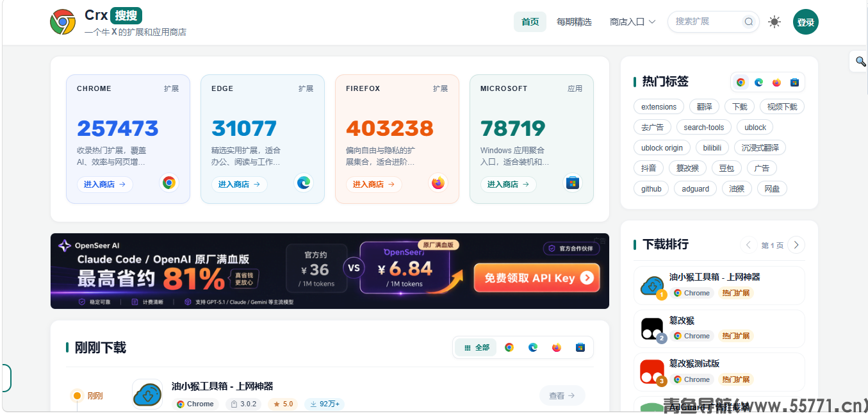The height and width of the screenshot is (414, 868).
Task: Filter 刚刚下载 by Edge icon
Action: coord(533,347)
